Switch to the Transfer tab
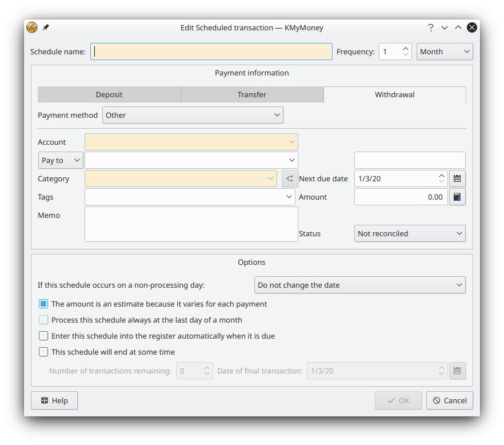 point(252,94)
